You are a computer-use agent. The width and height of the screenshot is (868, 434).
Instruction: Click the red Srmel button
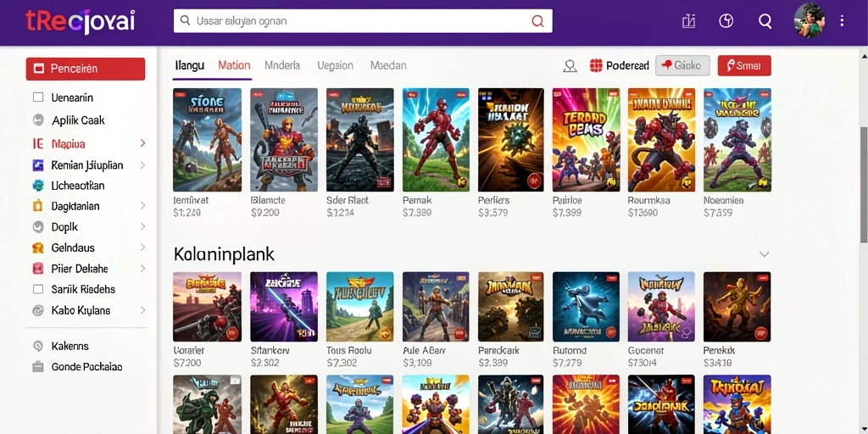(x=744, y=65)
